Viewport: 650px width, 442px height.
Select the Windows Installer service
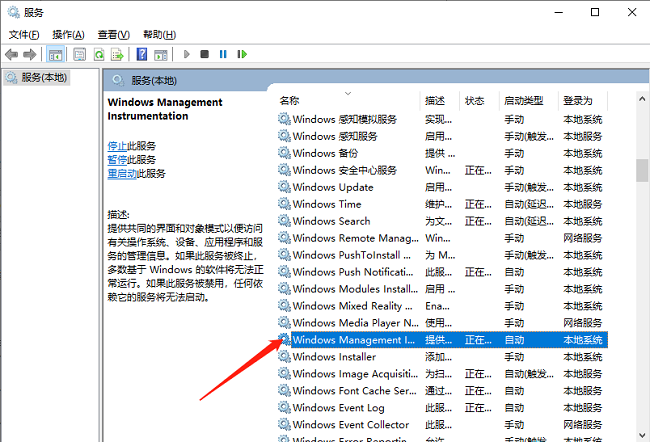point(442,357)
